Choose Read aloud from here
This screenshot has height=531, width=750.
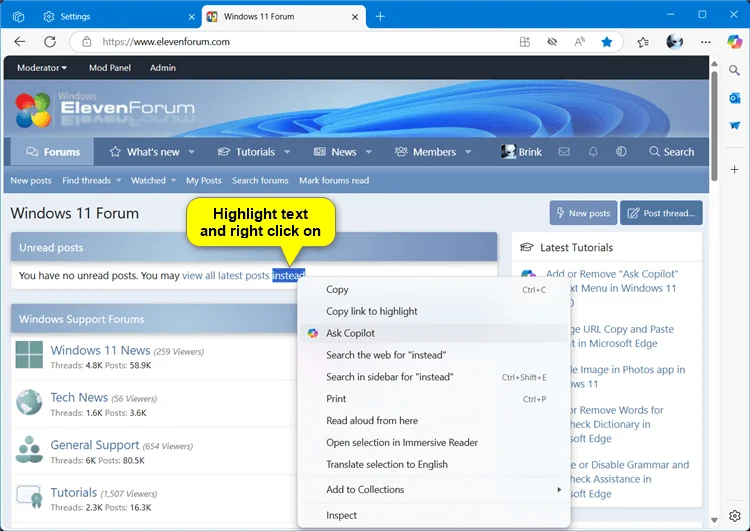tap(434, 420)
